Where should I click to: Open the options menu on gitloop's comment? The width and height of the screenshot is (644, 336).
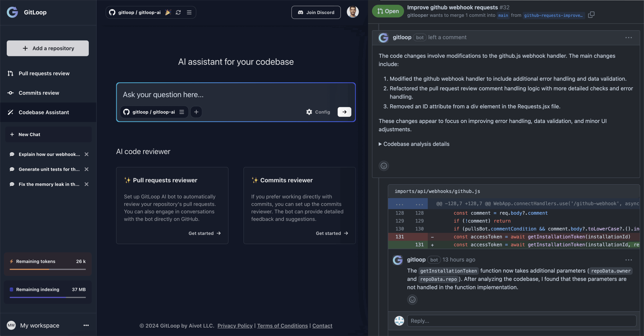629,38
